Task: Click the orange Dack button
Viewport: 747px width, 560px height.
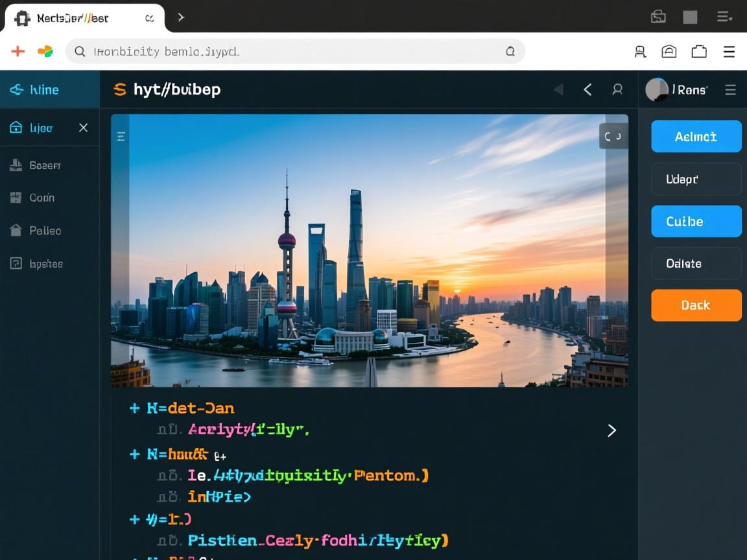Action: point(696,305)
